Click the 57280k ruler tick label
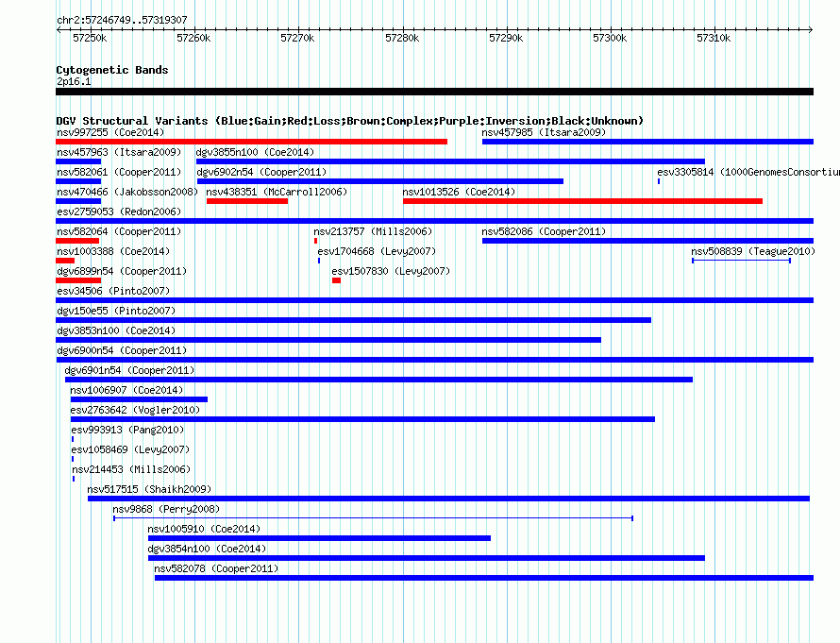The width and height of the screenshot is (840, 643). tap(402, 38)
